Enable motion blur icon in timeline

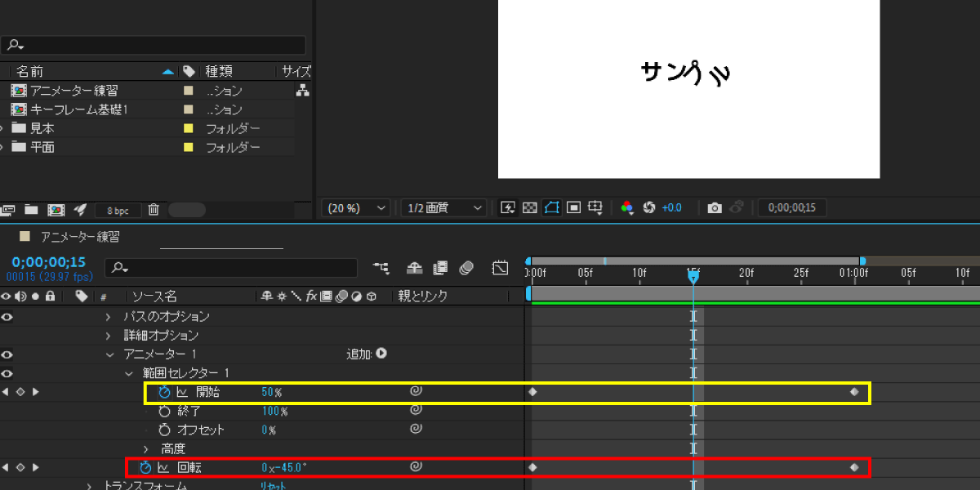(467, 267)
